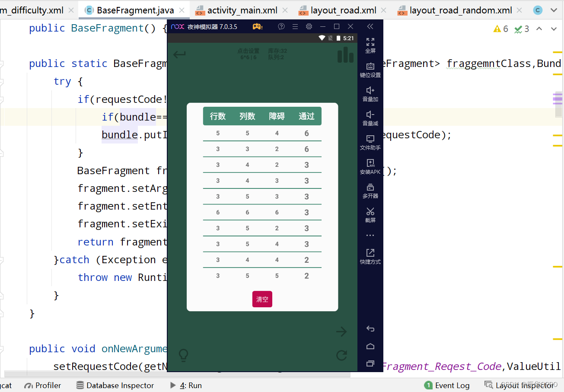The height and width of the screenshot is (392, 564).
Task: Tap the lightbulb hint icon
Action: (x=183, y=355)
